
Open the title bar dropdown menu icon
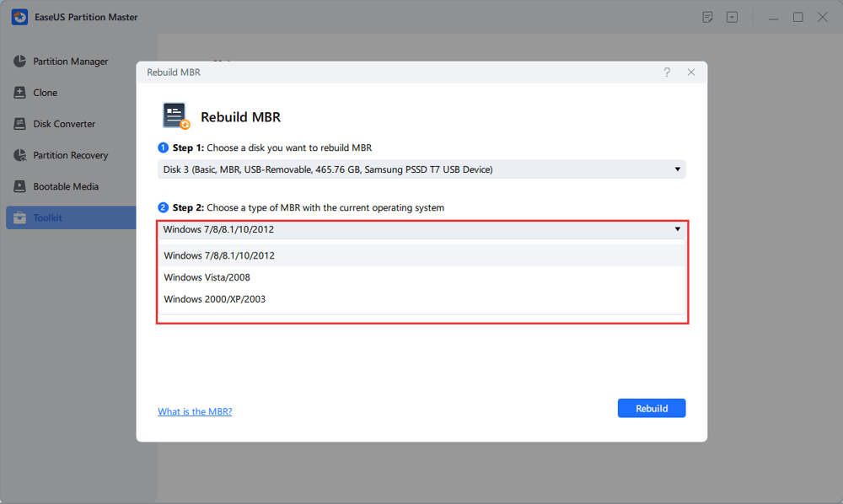[x=733, y=17]
